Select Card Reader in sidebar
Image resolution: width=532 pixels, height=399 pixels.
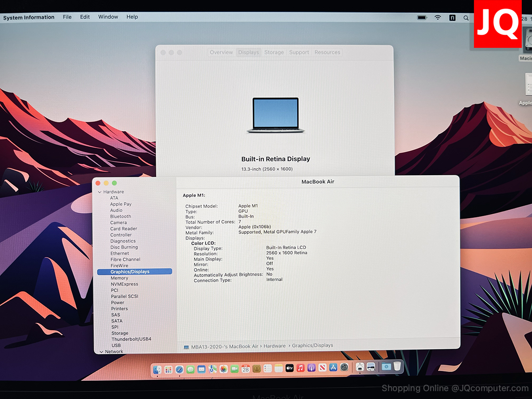point(124,229)
